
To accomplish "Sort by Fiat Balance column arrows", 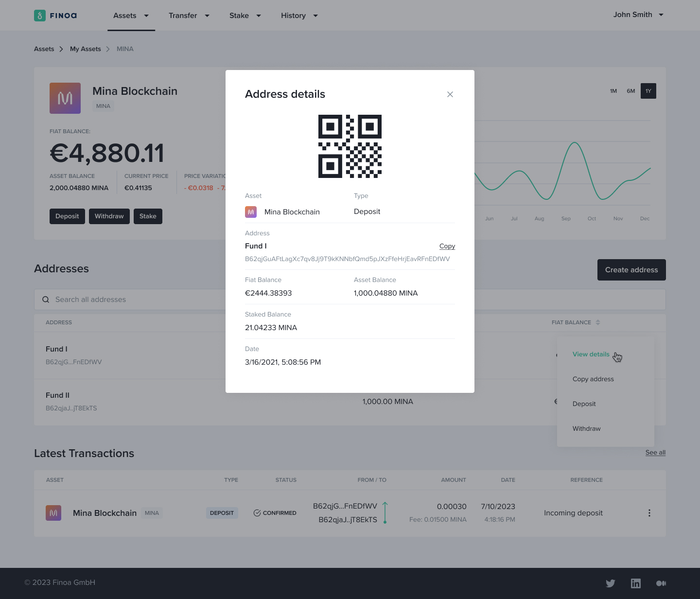I will pos(598,322).
